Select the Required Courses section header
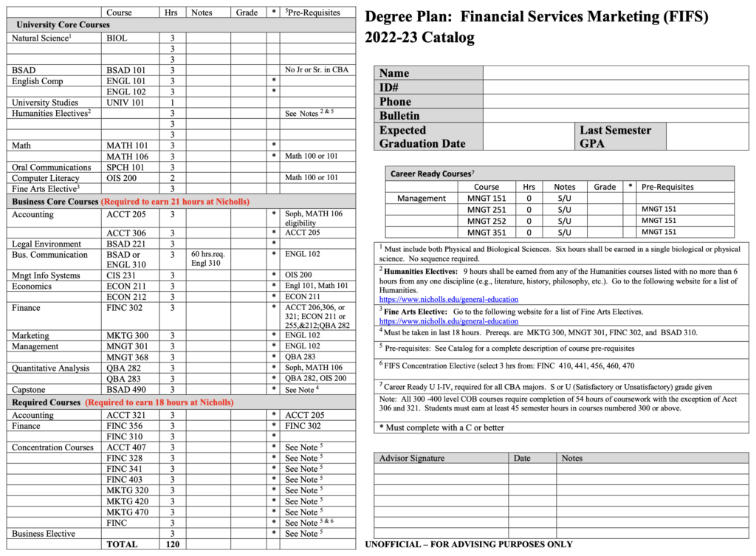Image resolution: width=756 pixels, height=556 pixels. pyautogui.click(x=182, y=402)
